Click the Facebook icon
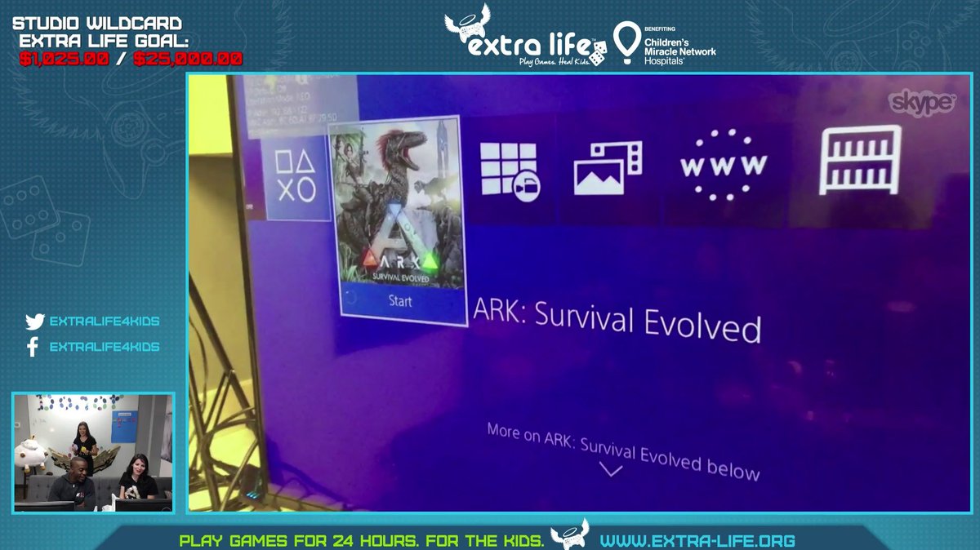Screen dimensions: 980x550 pyautogui.click(x=33, y=347)
